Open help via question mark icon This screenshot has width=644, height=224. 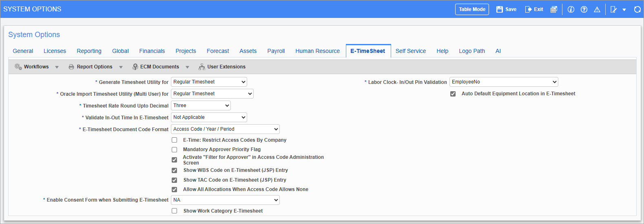(584, 9)
